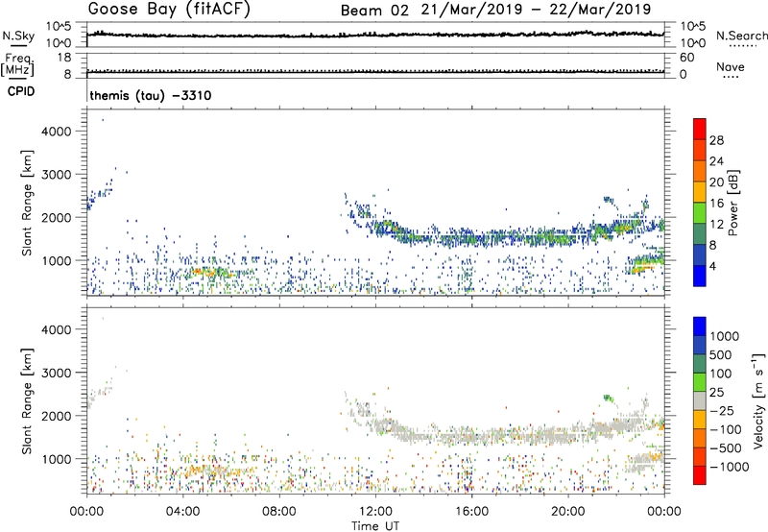768x532 pixels.
Task: Click the blue top segment of the Velocity colorbar
Action: tap(700, 326)
